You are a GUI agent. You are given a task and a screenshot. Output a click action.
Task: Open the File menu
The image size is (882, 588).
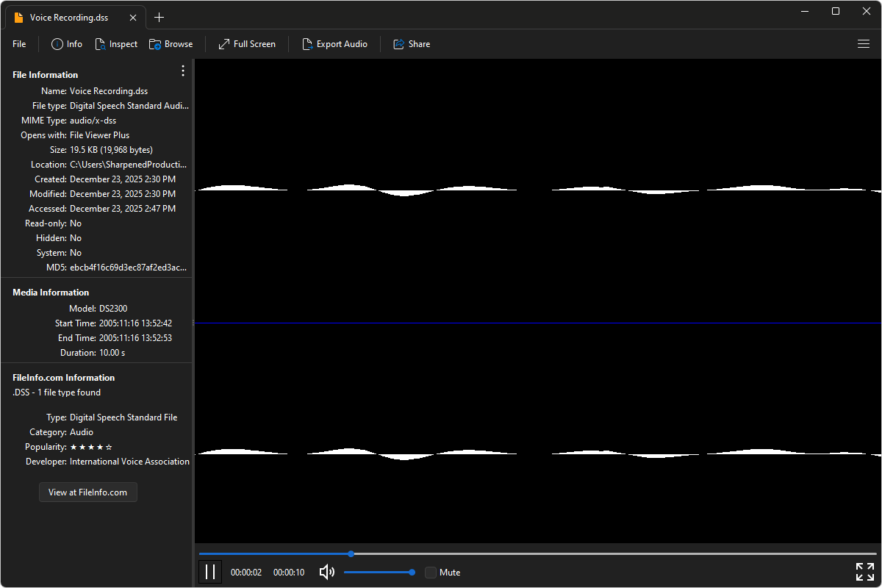pyautogui.click(x=19, y=44)
